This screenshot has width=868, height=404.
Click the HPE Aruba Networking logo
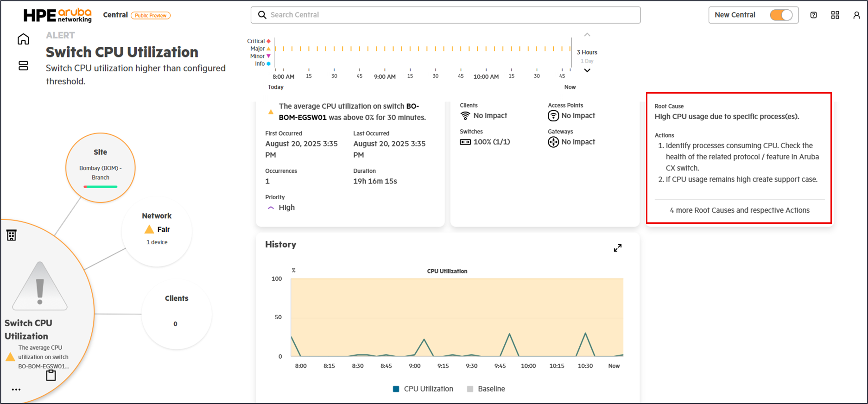pos(57,15)
